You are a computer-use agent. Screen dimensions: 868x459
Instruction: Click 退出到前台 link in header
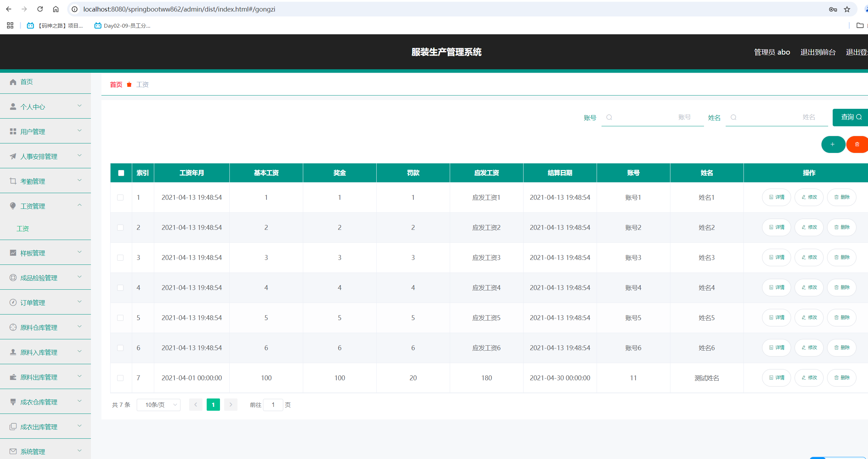[x=818, y=52]
